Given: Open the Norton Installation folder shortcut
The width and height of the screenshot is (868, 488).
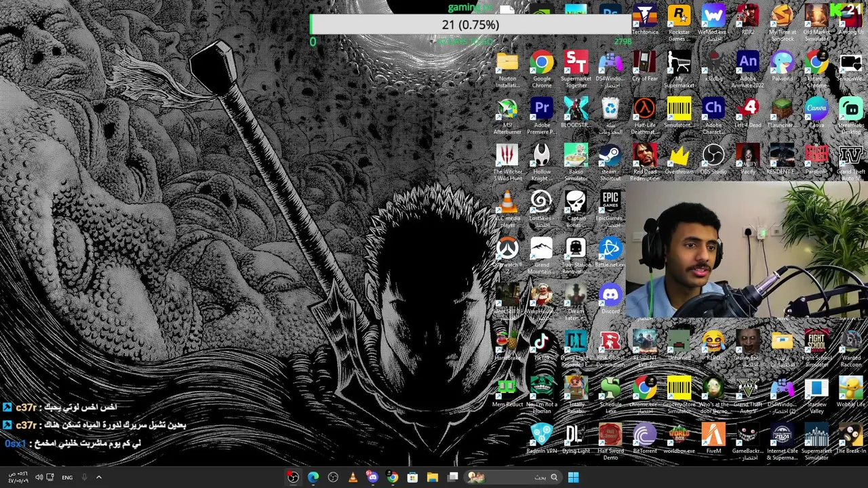Looking at the screenshot, I should (507, 70).
